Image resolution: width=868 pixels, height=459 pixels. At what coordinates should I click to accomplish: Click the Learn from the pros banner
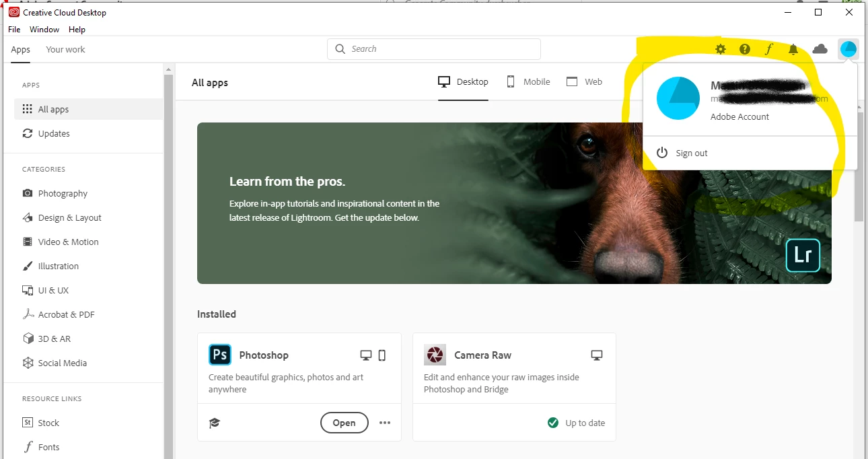514,203
